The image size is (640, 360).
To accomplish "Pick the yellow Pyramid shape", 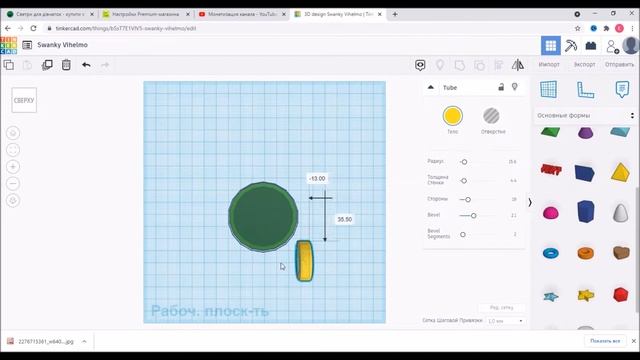I will coord(620,172).
